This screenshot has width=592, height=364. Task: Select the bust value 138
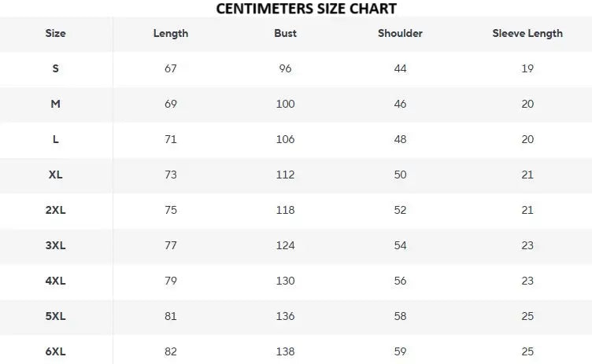(x=285, y=351)
